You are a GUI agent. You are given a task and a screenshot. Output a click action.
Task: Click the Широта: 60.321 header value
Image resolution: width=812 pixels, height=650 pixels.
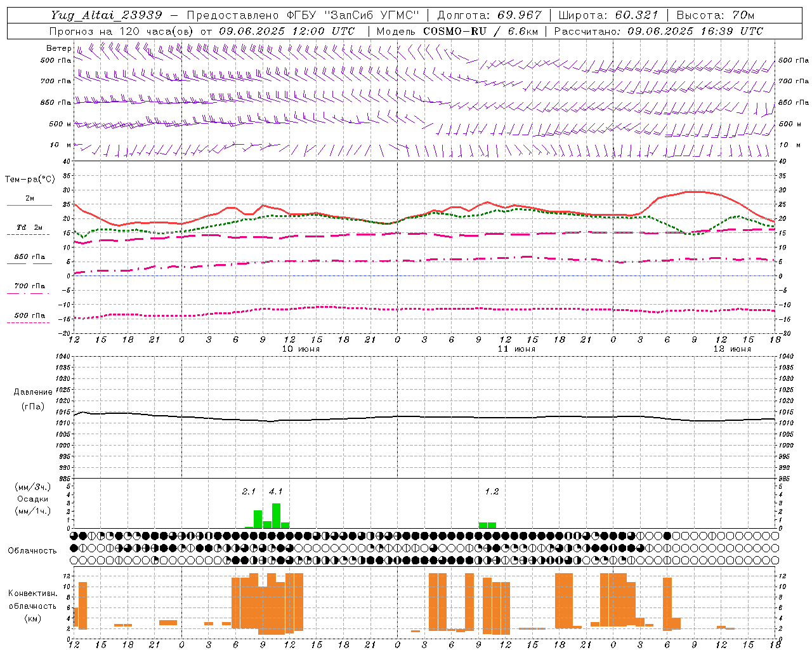coord(608,15)
